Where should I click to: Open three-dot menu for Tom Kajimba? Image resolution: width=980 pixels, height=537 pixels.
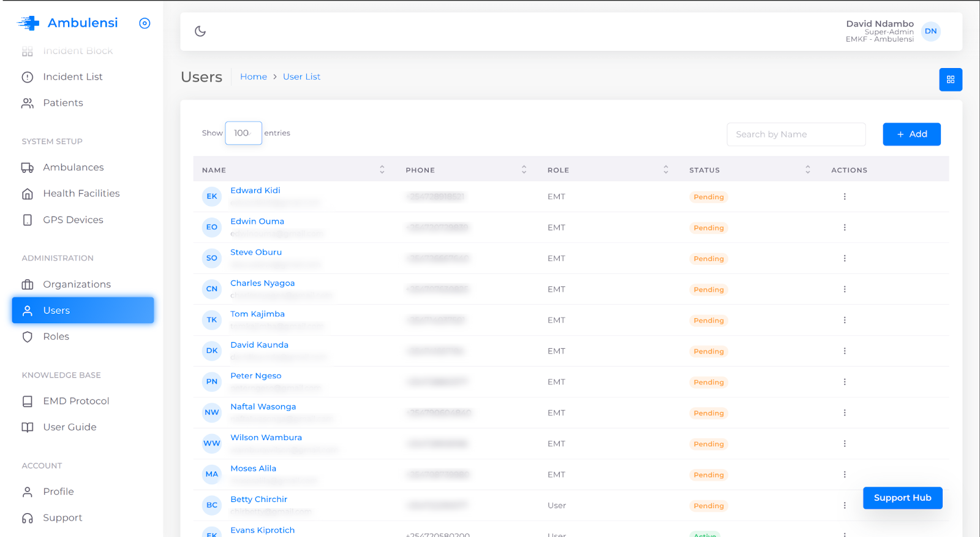coord(844,320)
